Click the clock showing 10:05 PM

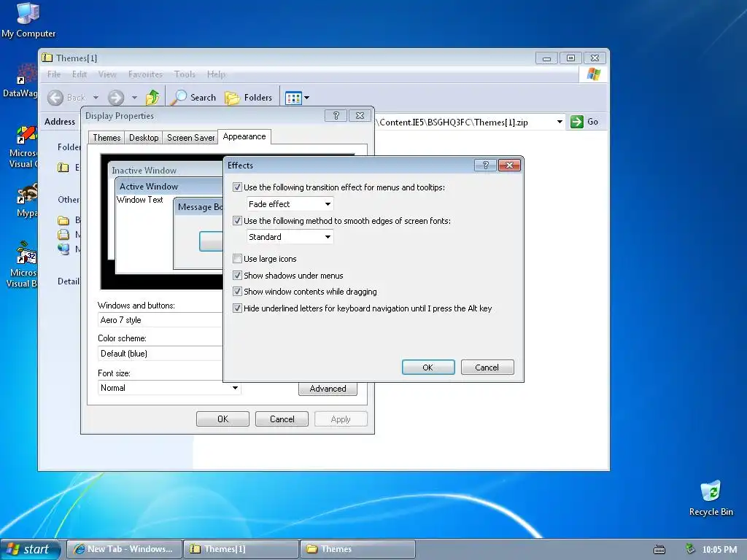719,550
